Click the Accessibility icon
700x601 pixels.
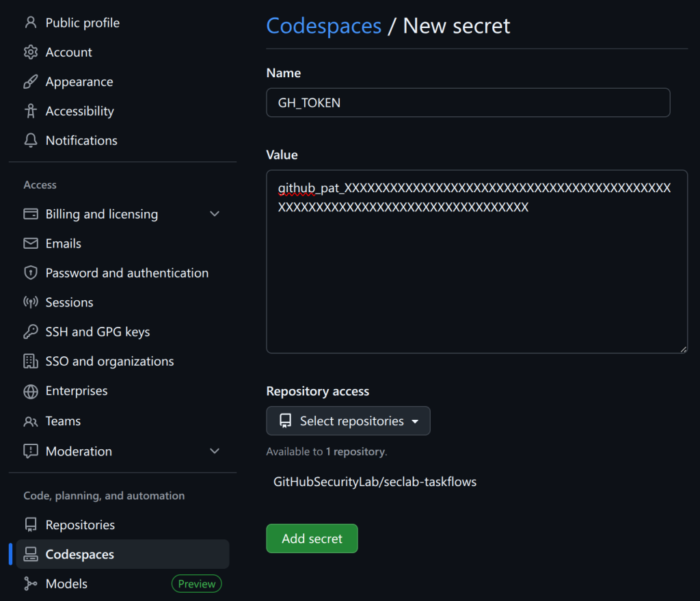pyautogui.click(x=30, y=111)
